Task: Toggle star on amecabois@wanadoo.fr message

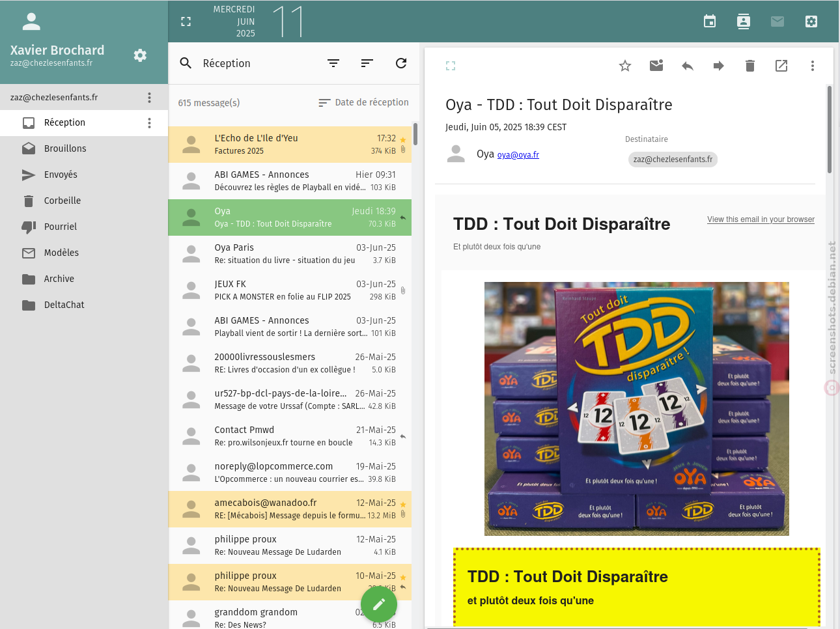Action: 403,505
